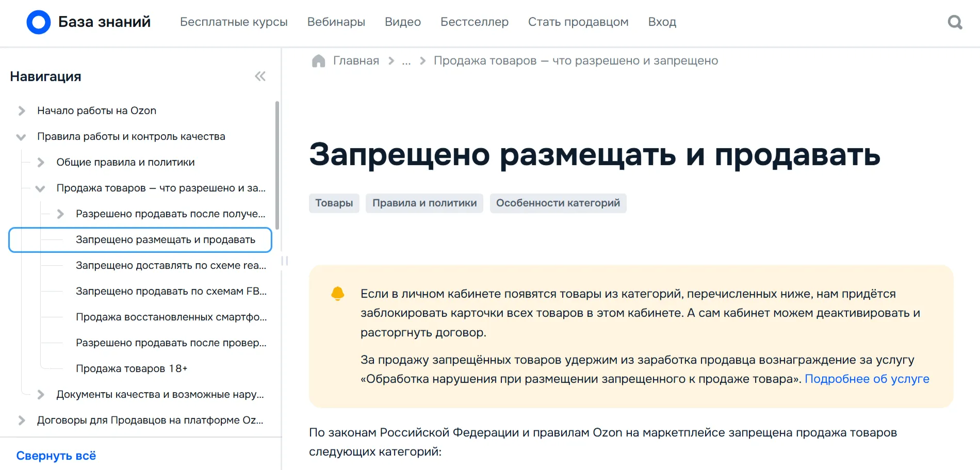The height and width of the screenshot is (470, 980).
Task: Expand 'Начало работы на Ozon' section
Action: [x=22, y=111]
